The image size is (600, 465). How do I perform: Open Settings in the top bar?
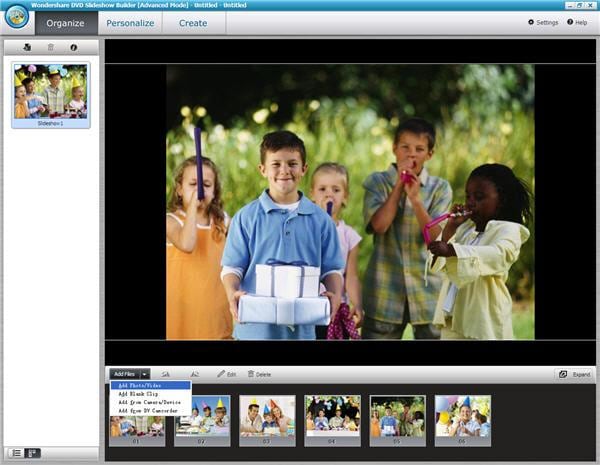[543, 22]
